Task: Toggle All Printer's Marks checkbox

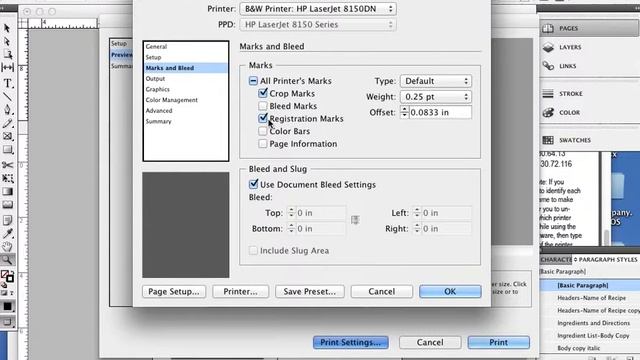Action: (x=253, y=81)
